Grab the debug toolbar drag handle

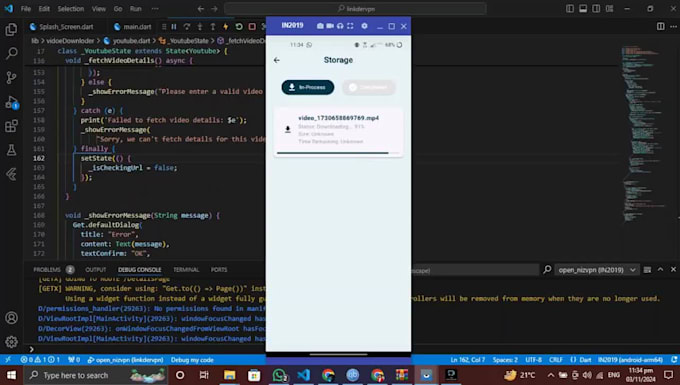[x=164, y=26]
